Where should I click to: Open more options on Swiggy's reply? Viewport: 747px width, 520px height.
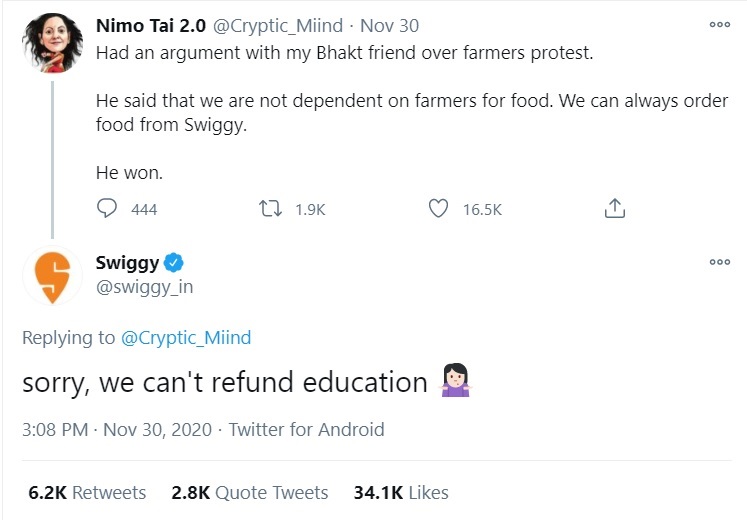coord(719,262)
